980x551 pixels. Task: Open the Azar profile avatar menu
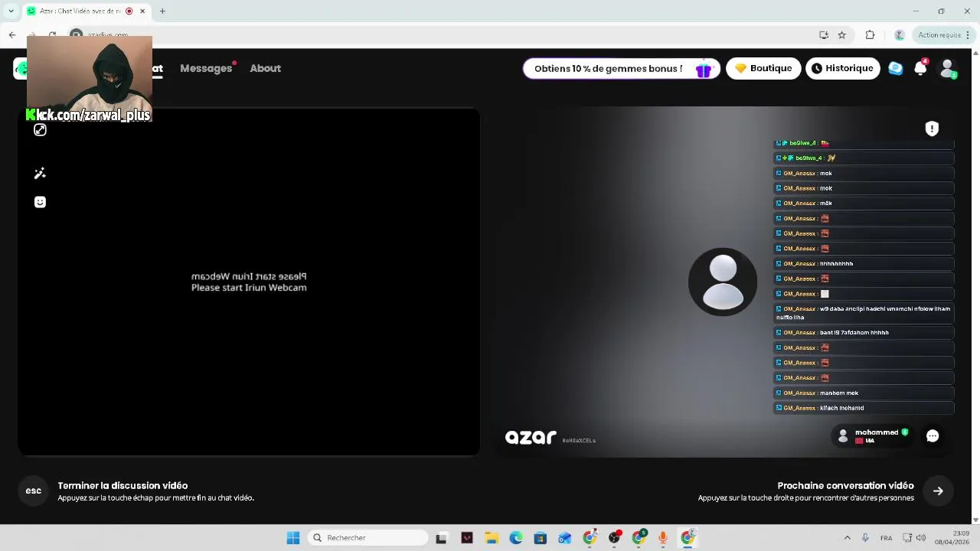coord(948,68)
